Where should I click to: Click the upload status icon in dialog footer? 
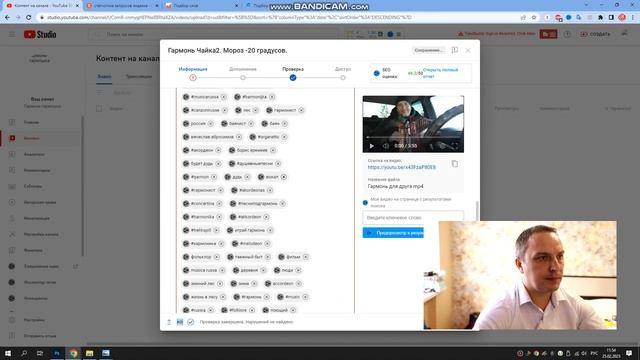pyautogui.click(x=169, y=322)
